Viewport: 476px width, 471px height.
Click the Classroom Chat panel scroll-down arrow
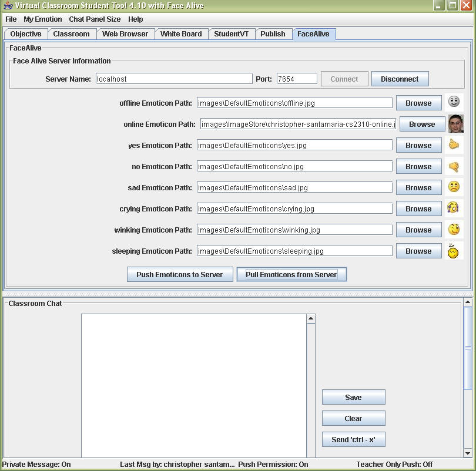(x=468, y=453)
